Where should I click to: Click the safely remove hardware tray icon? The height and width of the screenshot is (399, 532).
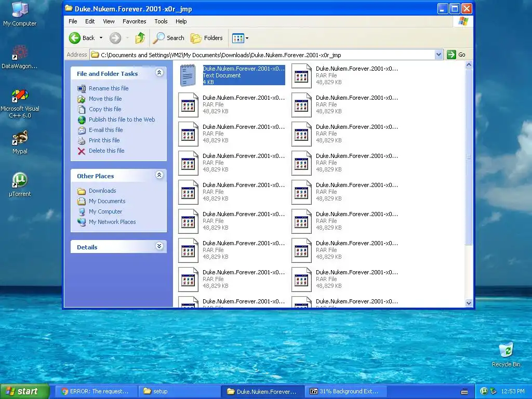[x=494, y=391]
